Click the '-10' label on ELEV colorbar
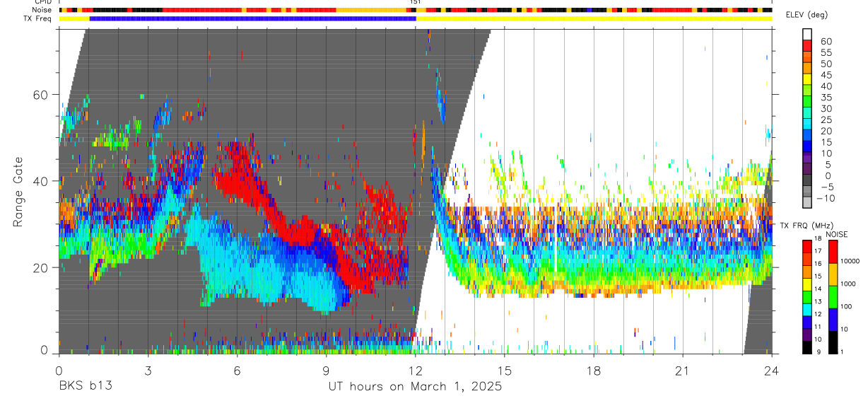Viewport: 868px width, 401px height. pyautogui.click(x=827, y=199)
